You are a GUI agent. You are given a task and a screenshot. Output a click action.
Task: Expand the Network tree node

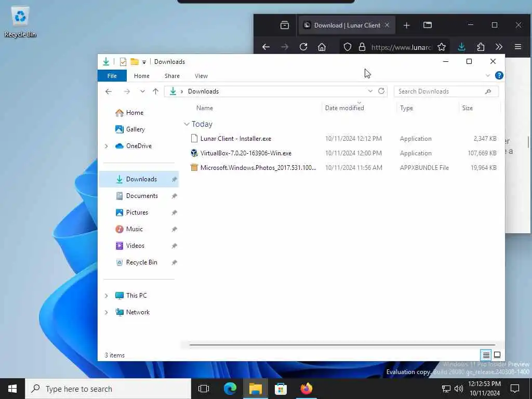[x=106, y=312]
